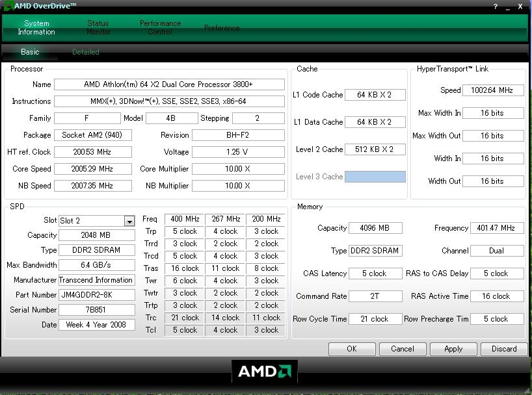Click the OK button
This screenshot has width=532, height=395.
click(352, 349)
